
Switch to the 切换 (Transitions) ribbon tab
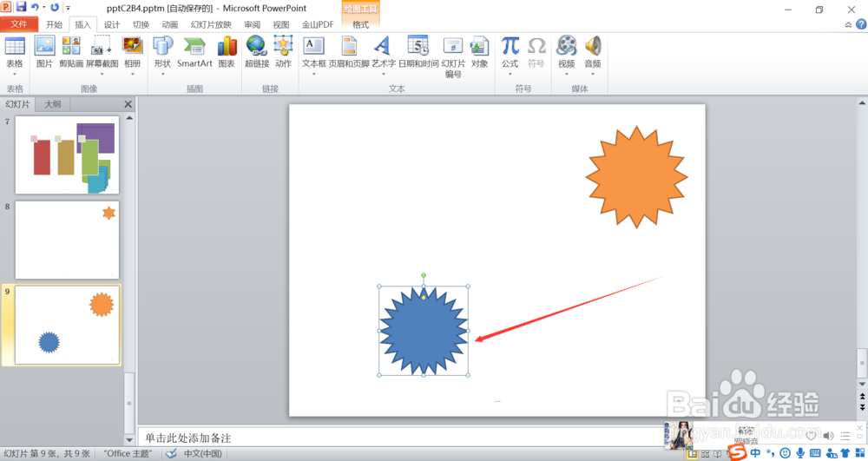point(141,24)
